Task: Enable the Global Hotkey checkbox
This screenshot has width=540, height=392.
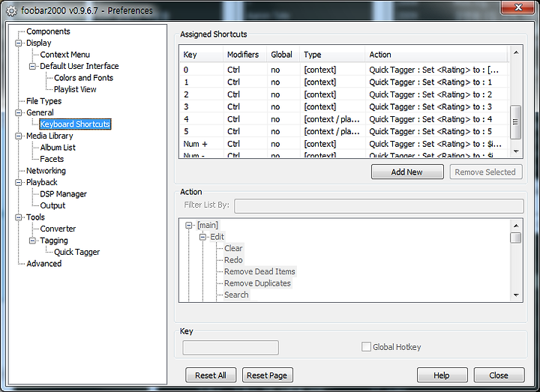Action: [x=366, y=346]
